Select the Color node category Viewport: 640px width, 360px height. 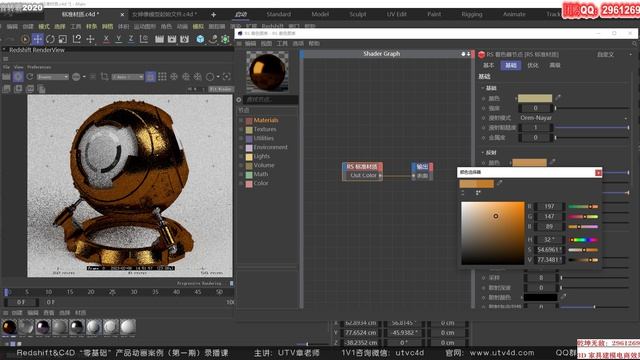(261, 183)
